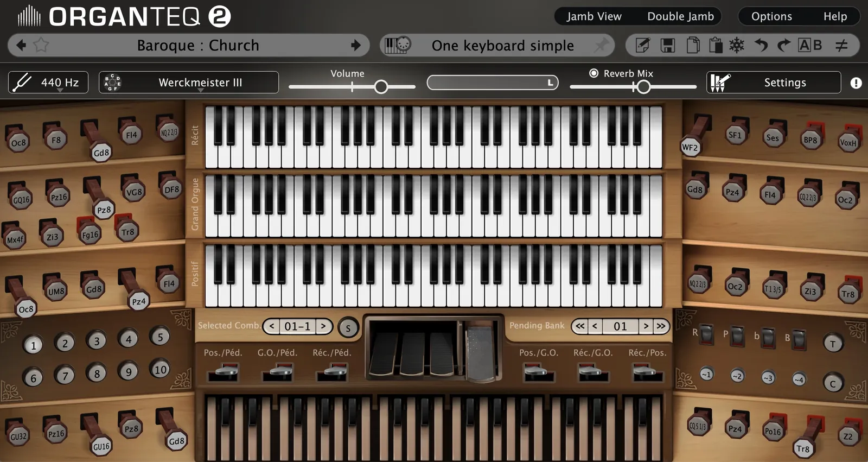
Task: Toggle the G.O./Péd. coupler
Action: 277,373
